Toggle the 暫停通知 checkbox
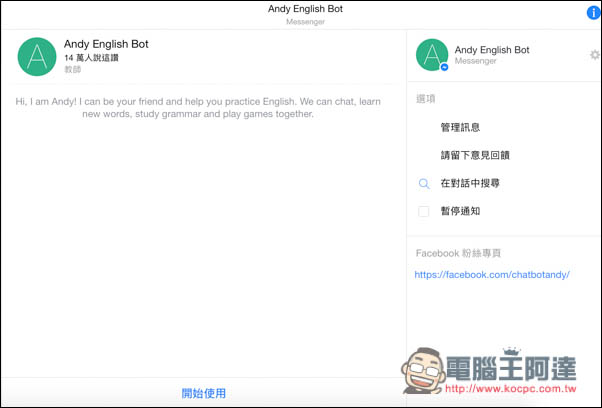Viewport: 602px width, 408px height. pos(423,211)
